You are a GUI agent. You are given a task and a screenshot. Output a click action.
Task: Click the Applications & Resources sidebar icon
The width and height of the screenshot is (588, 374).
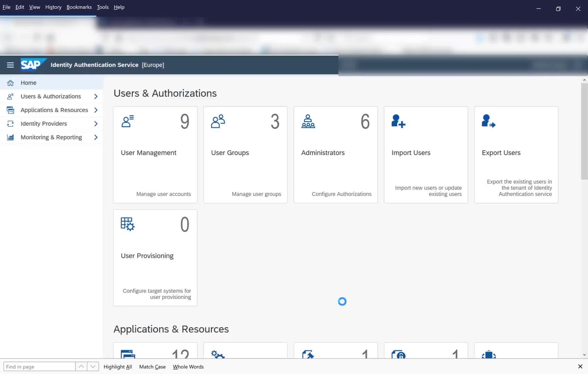coord(10,110)
